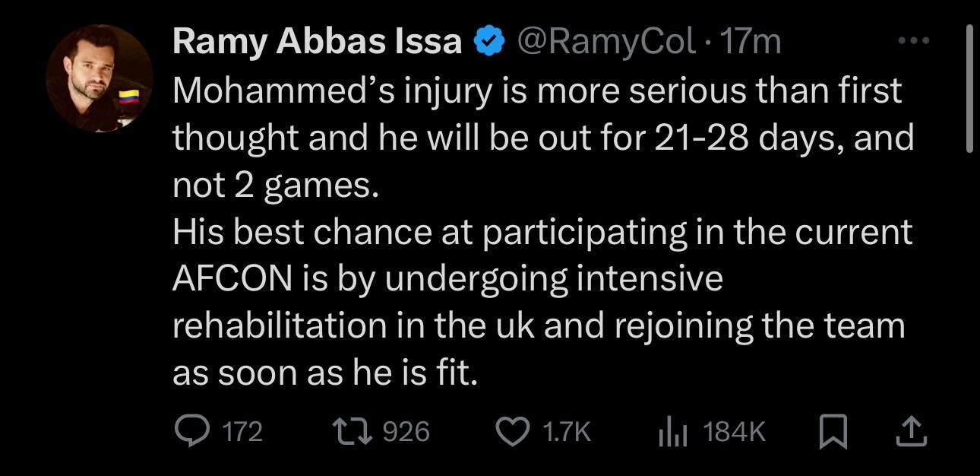The width and height of the screenshot is (980, 476).
Task: Open Ramy Abbas Issa's profile picture
Action: [99, 78]
